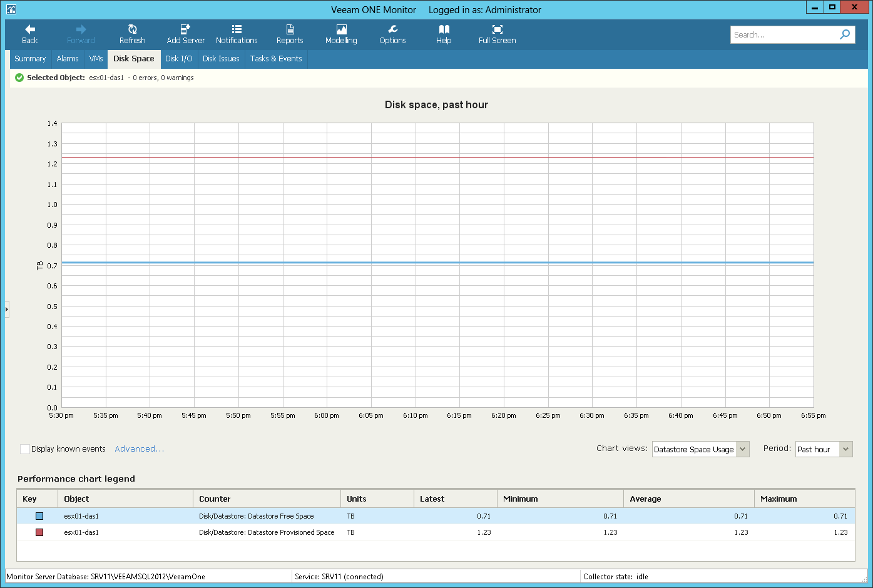Sort legend by Maximum column header
873x588 pixels.
(x=805, y=499)
